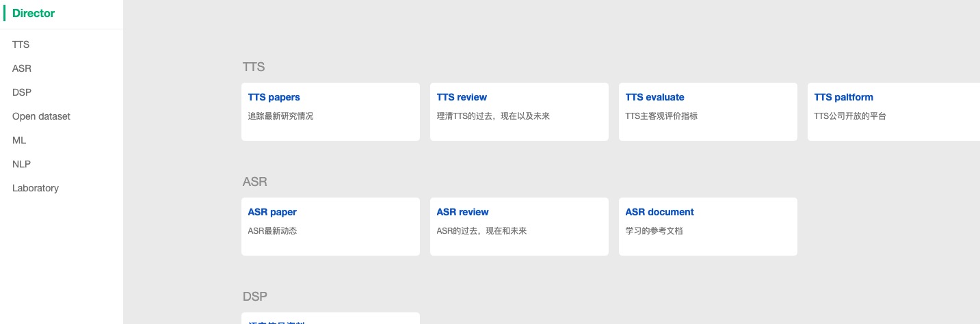The image size is (980, 324).
Task: Select TTS in the sidebar
Action: [x=21, y=44]
